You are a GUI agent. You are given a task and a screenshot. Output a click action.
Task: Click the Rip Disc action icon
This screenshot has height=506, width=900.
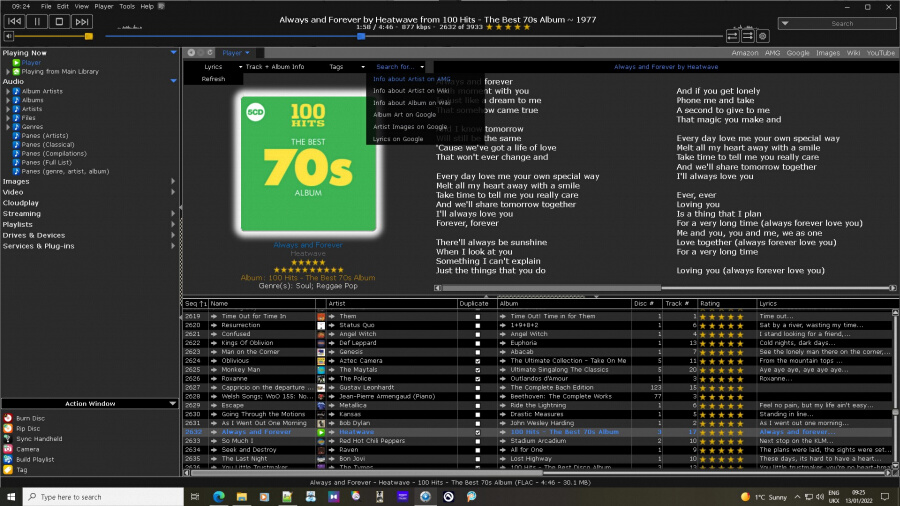point(8,429)
